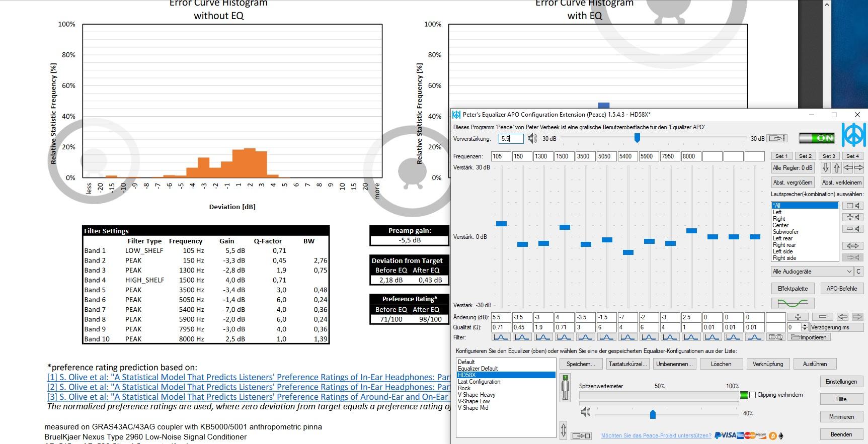The height and width of the screenshot is (444, 868).
Task: Click the arrow-to-bar icon beside the 30 dB label
Action: (777, 138)
